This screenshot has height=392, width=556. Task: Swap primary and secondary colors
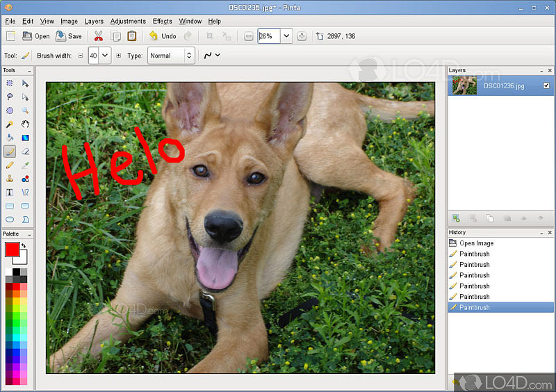(23, 245)
